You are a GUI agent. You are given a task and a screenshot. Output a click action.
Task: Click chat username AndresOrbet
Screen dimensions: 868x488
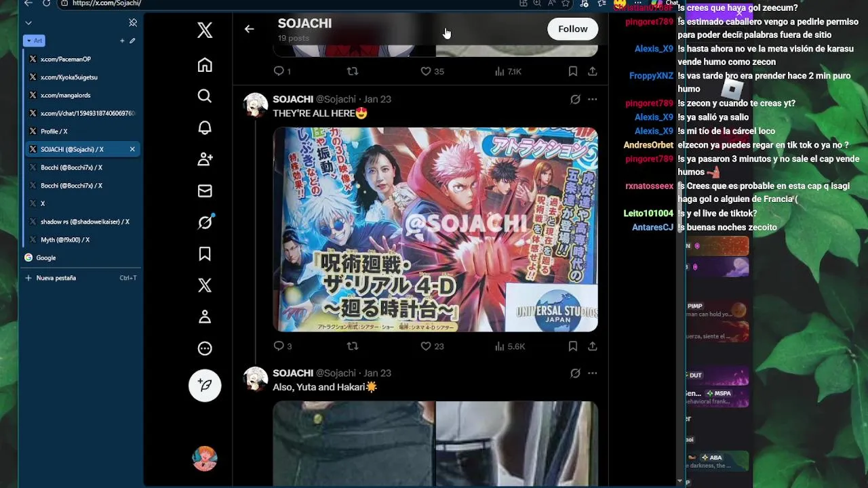(x=648, y=145)
